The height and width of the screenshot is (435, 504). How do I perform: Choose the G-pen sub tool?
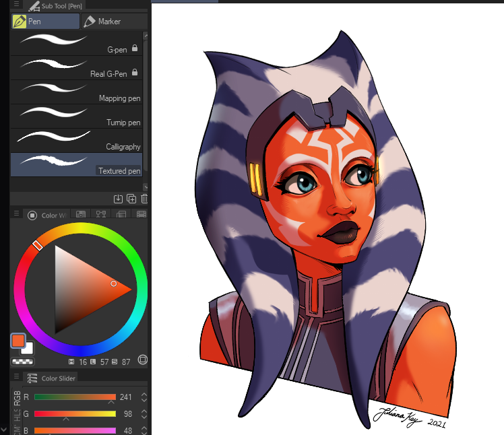[x=77, y=43]
